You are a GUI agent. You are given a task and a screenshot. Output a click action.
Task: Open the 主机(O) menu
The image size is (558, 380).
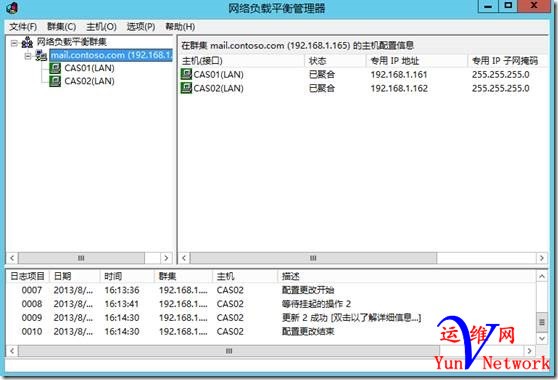(x=101, y=27)
